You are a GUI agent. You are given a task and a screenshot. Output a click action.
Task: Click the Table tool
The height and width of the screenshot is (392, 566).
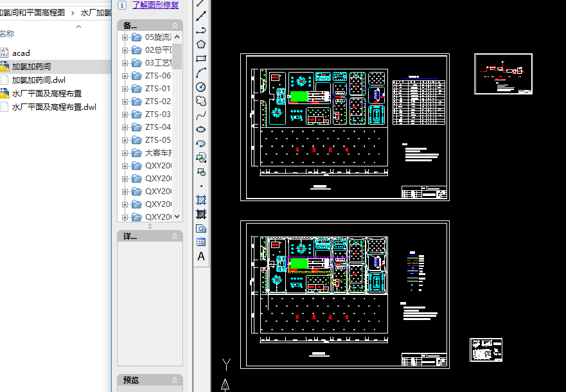coord(201,242)
